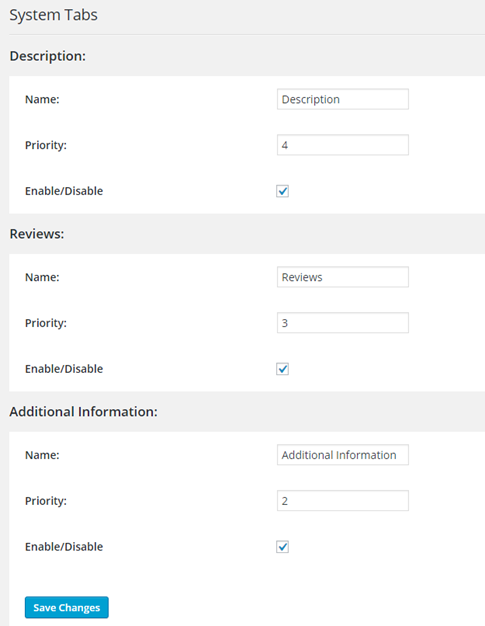Click Enable/Disable label under Additional Information
The image size is (485, 626).
point(64,547)
